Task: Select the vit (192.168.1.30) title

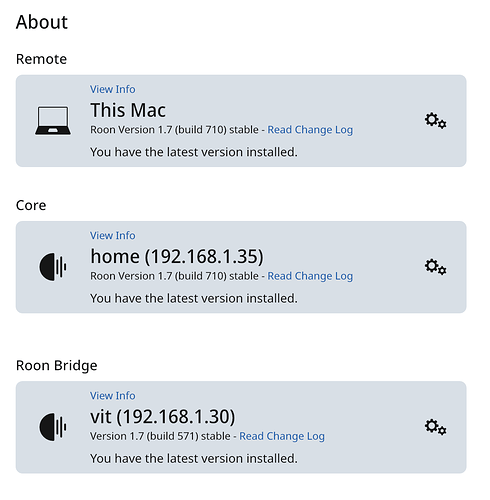Action: [x=163, y=417]
